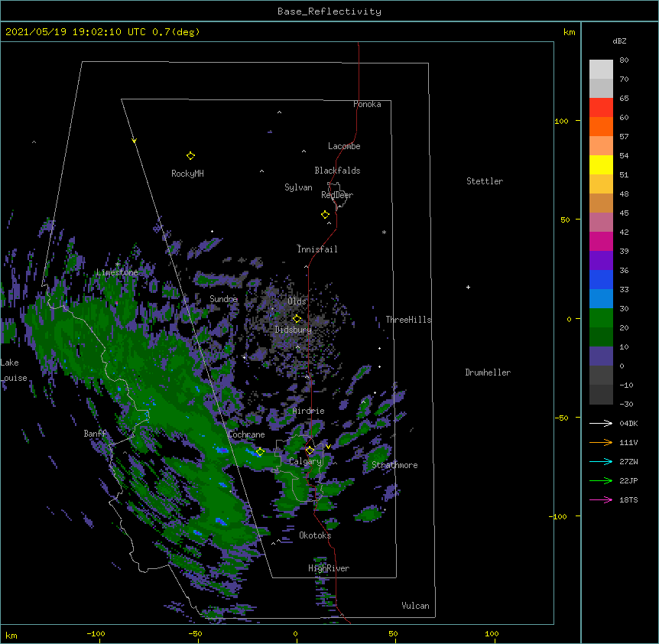Click the Strathmore label
Image resolution: width=659 pixels, height=644 pixels.
point(394,465)
